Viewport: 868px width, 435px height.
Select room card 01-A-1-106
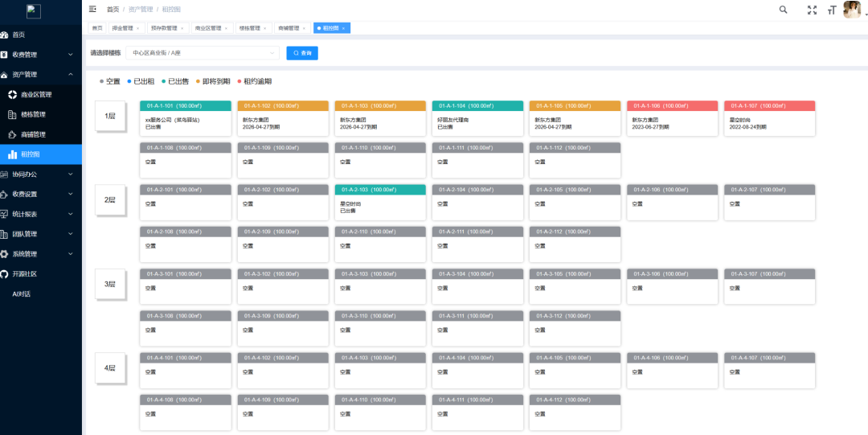point(673,118)
